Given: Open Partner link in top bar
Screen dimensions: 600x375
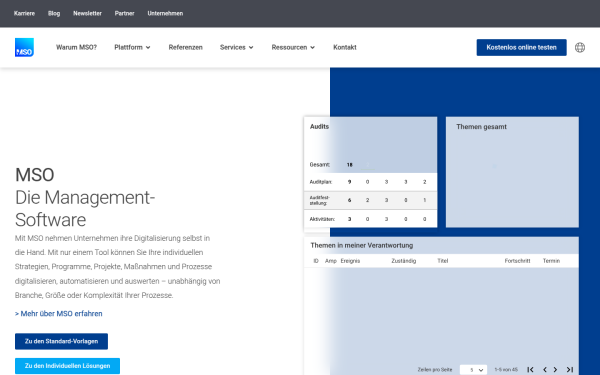Looking at the screenshot, I should (124, 13).
